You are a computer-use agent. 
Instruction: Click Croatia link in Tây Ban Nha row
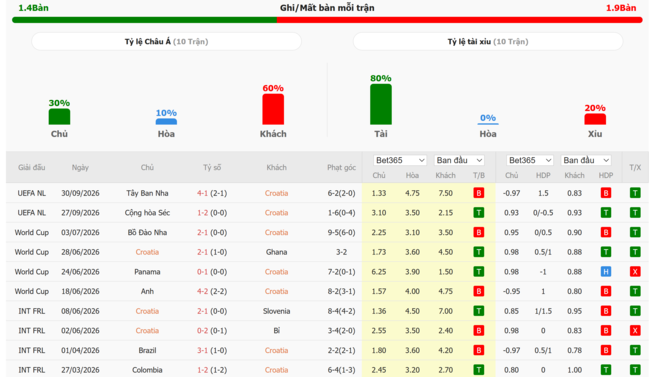point(276,193)
